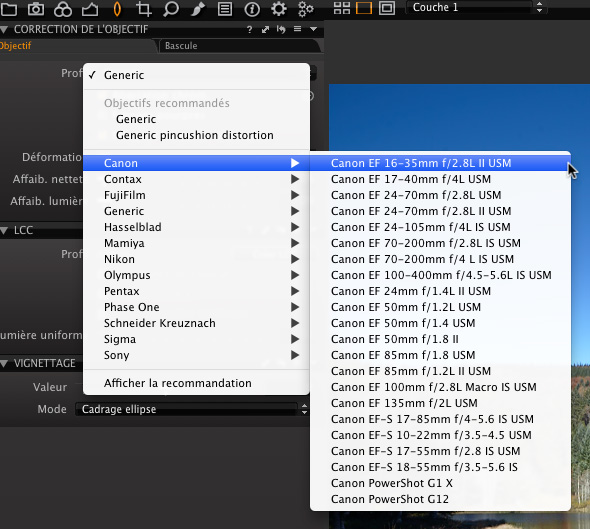
Task: Choose Generic under Objectifs recommandés
Action: [196, 119]
